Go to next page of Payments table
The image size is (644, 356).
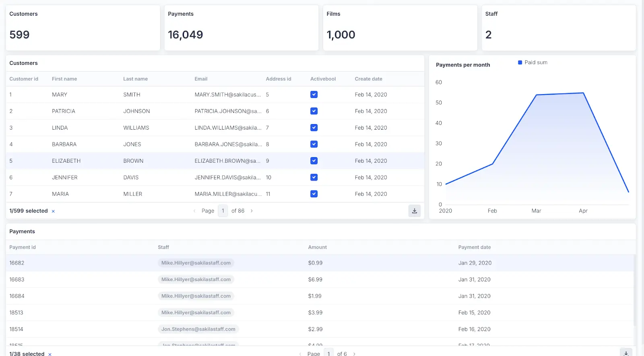(x=354, y=354)
